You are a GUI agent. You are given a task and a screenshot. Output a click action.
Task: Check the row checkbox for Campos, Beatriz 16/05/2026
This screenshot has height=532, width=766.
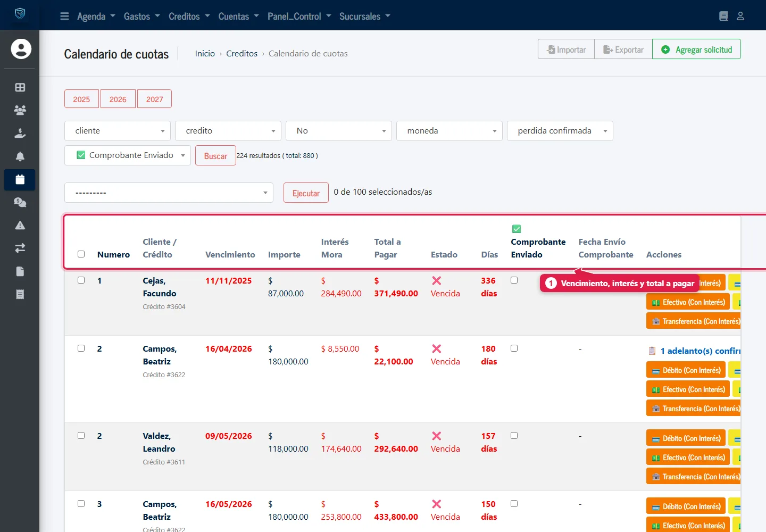click(81, 503)
